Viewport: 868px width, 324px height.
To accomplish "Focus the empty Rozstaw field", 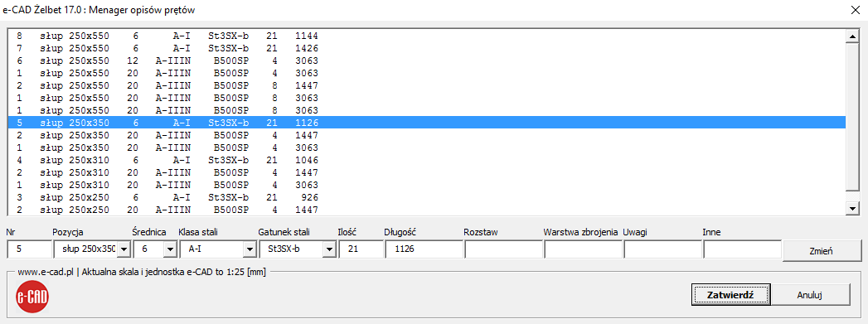I will (504, 250).
